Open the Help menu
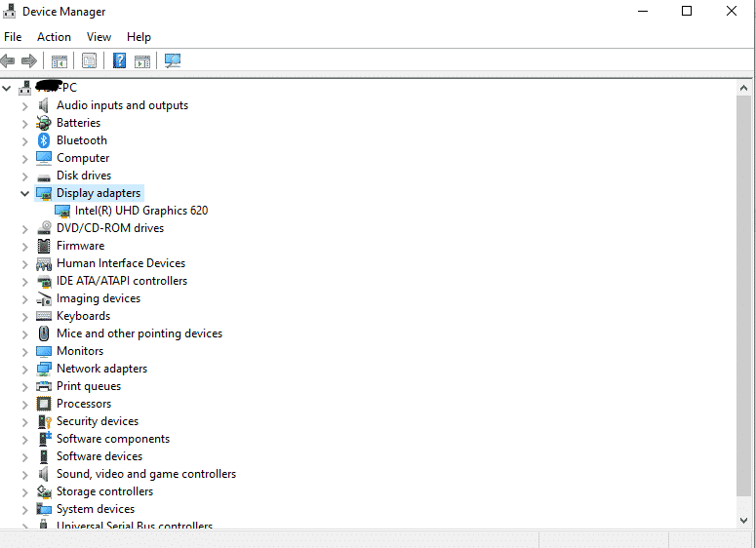 pos(139,37)
